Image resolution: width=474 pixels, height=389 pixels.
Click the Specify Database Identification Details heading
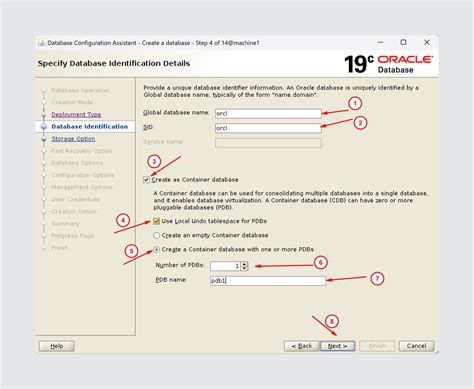tap(114, 63)
